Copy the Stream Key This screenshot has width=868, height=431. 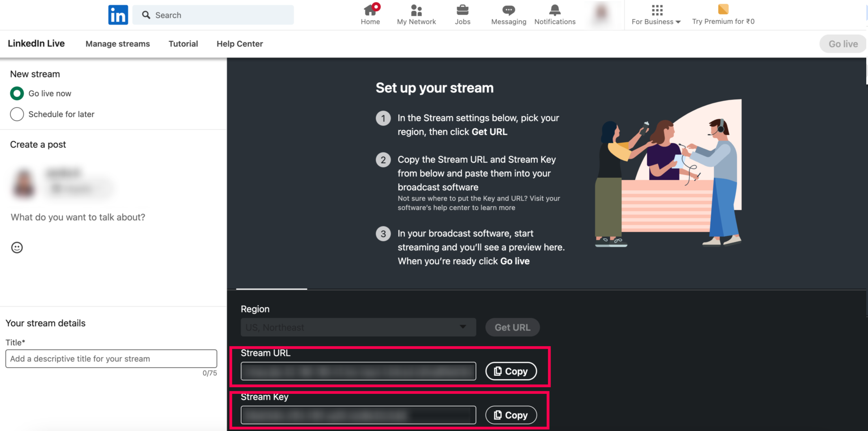[x=511, y=415]
